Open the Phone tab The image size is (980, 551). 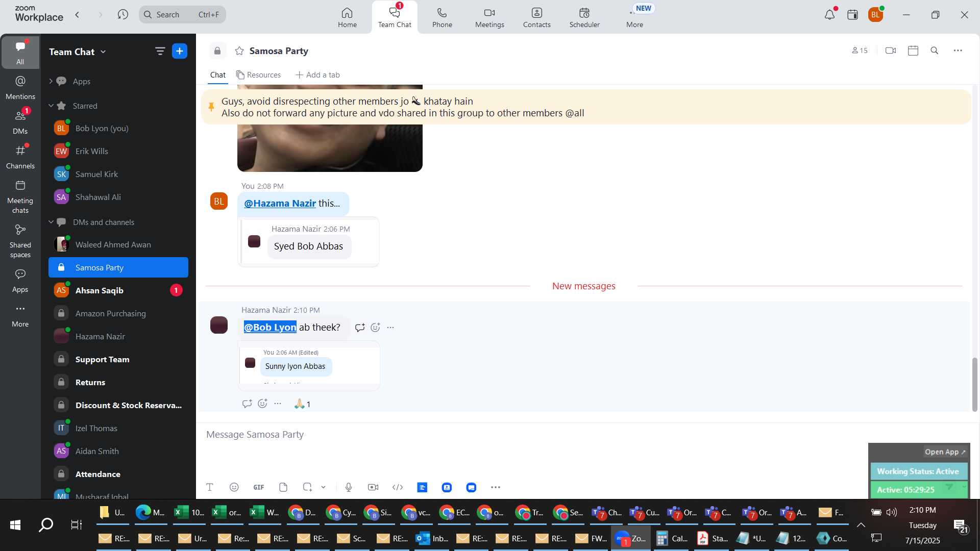[442, 17]
